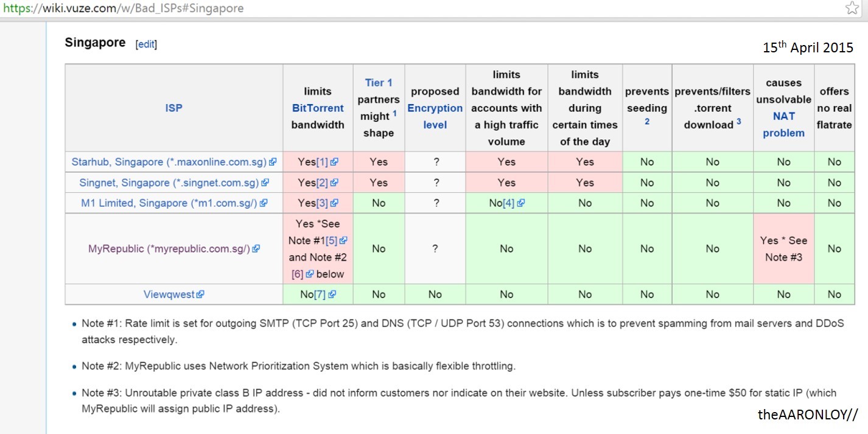Click the NAT problem header link
Image resolution: width=868 pixels, height=434 pixels.
(x=783, y=124)
